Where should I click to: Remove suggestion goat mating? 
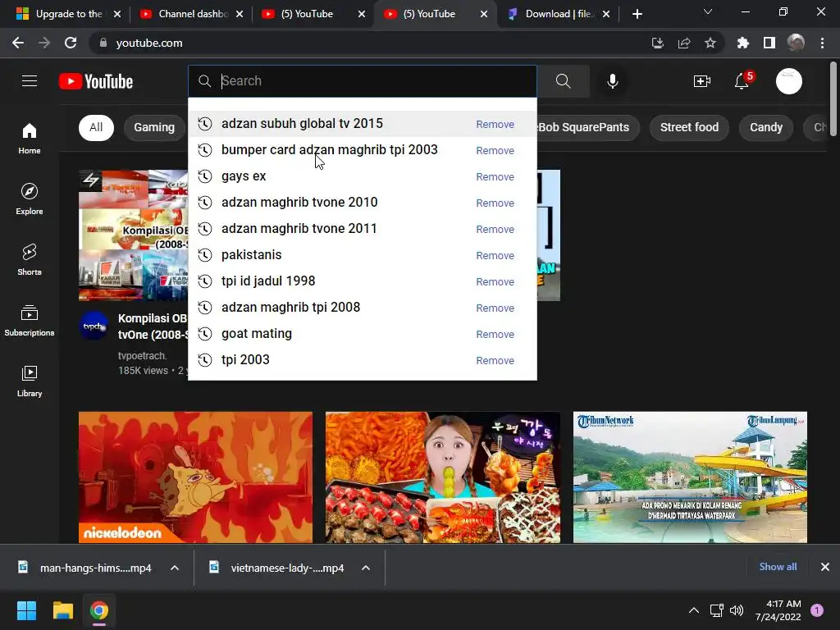(495, 335)
